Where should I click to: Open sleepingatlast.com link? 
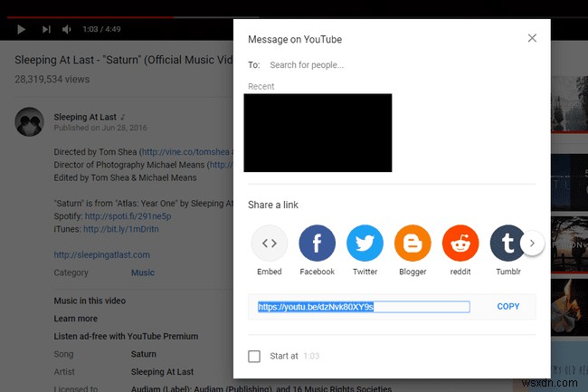101,254
